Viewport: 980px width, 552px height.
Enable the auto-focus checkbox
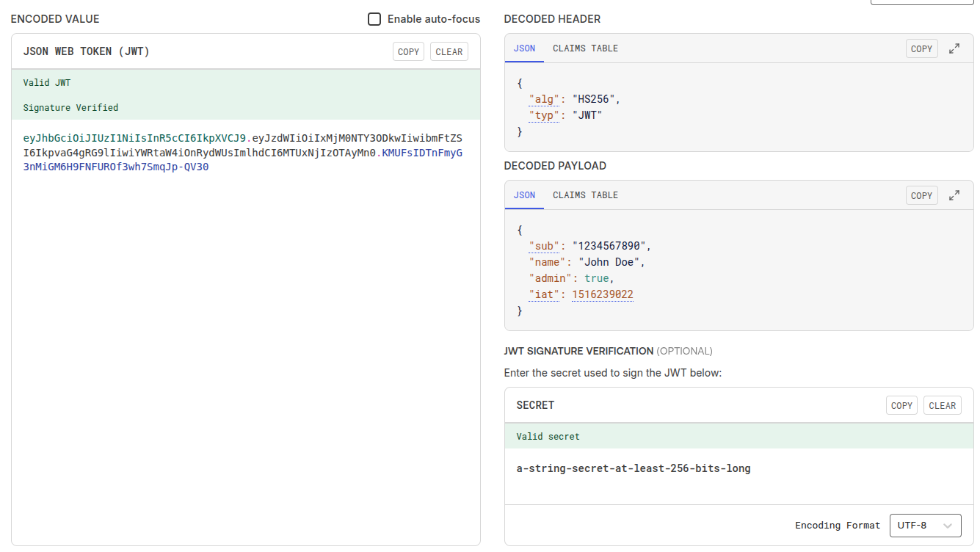pyautogui.click(x=374, y=19)
